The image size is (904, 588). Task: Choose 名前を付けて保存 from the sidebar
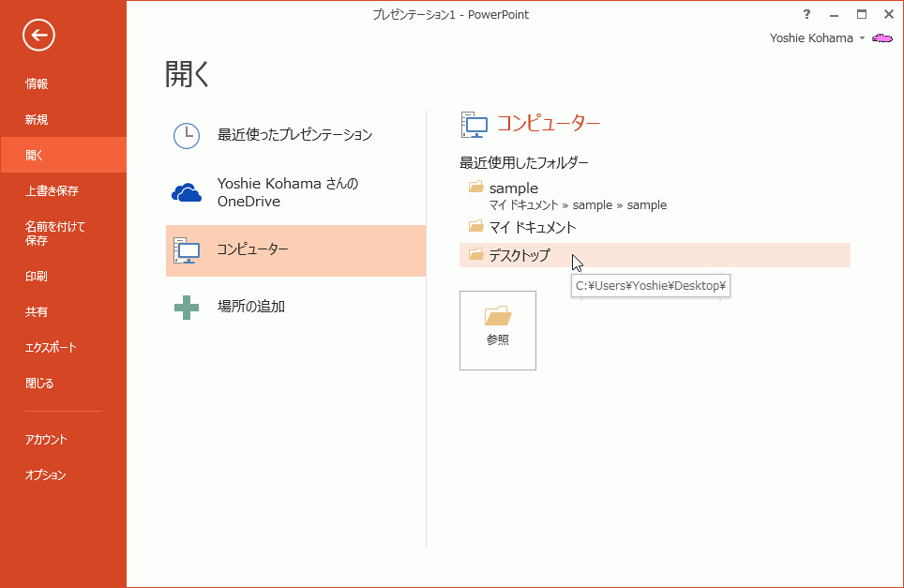click(64, 234)
